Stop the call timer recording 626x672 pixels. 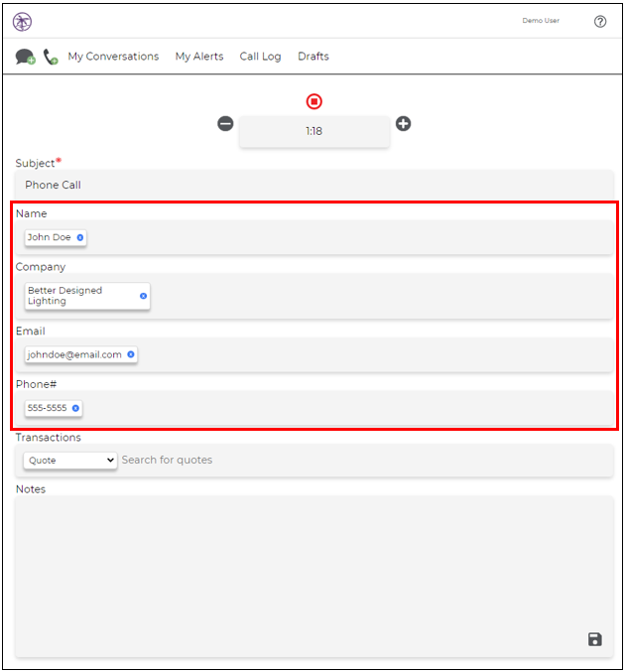point(314,101)
